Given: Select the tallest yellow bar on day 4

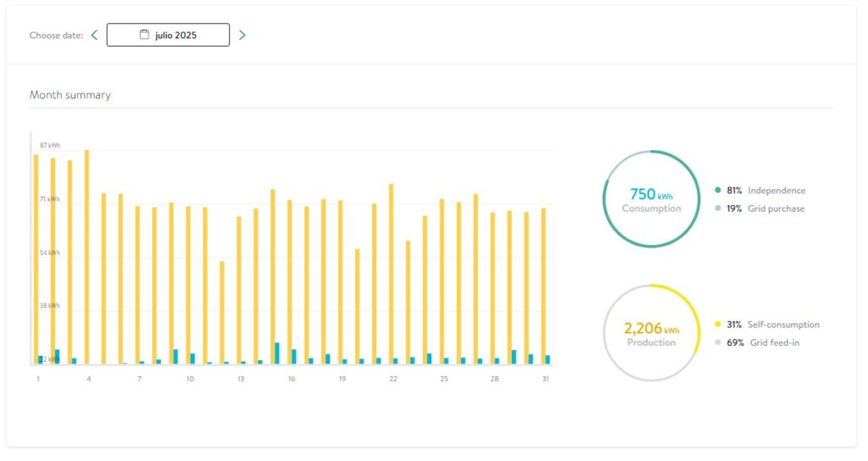Looking at the screenshot, I should 86,254.
